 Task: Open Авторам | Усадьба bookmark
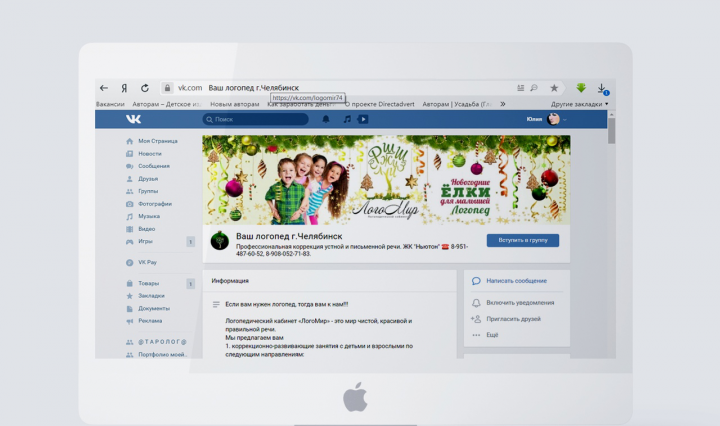tap(457, 104)
